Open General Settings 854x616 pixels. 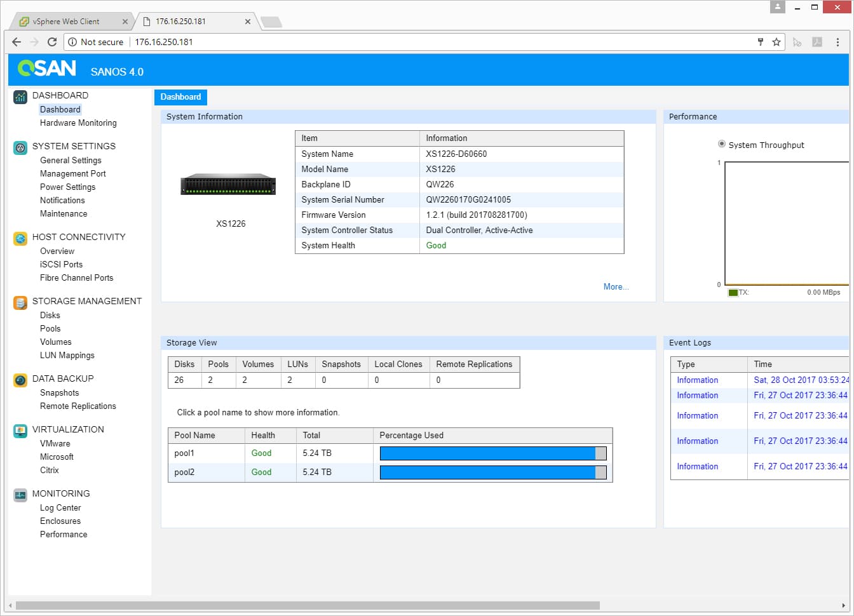[71, 161]
